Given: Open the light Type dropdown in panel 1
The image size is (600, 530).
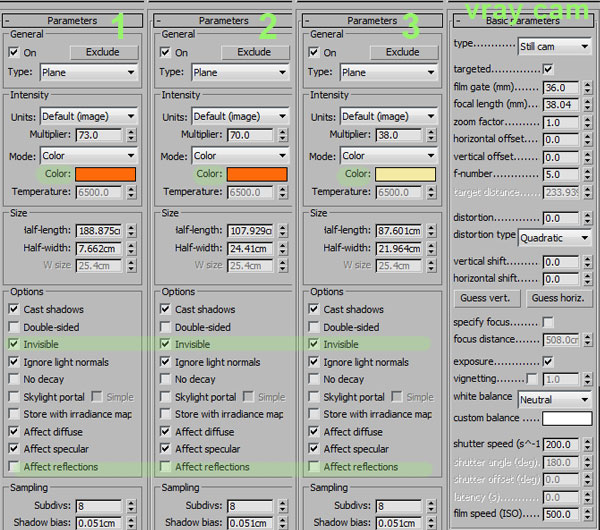Looking at the screenshot, I should (x=89, y=72).
